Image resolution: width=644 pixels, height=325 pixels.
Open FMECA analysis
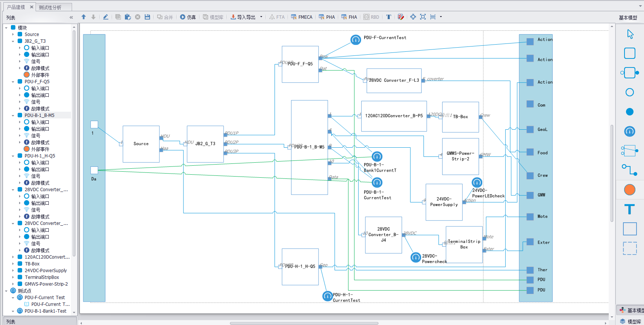click(x=302, y=17)
